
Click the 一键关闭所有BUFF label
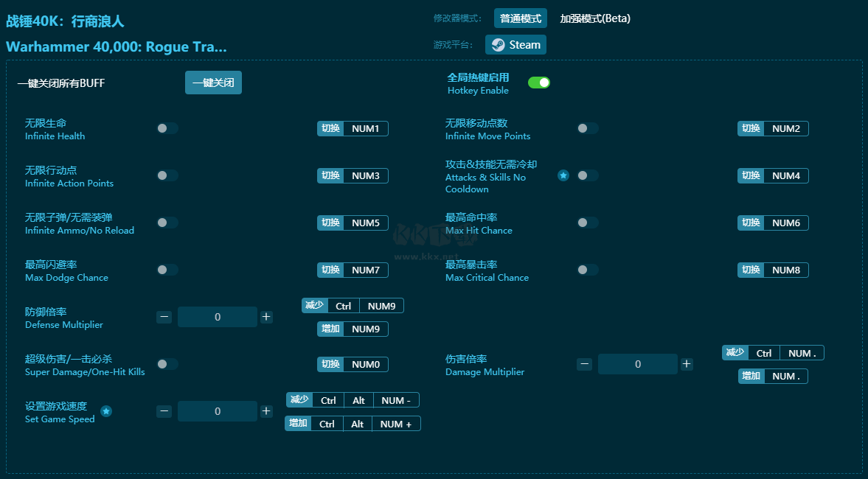point(61,83)
